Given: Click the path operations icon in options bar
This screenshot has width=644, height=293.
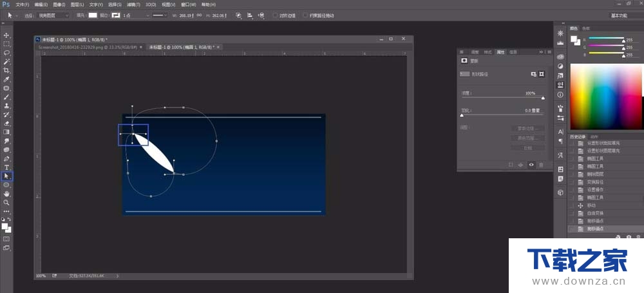Looking at the screenshot, I should click(239, 15).
